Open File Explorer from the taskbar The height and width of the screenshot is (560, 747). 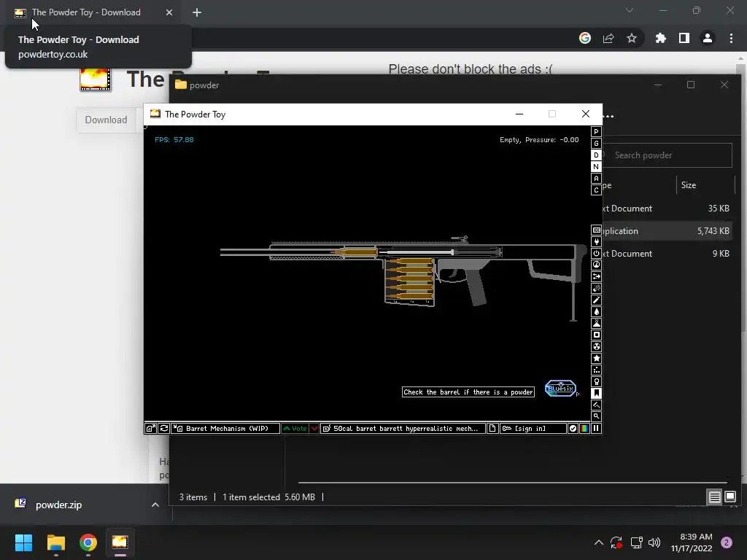tap(56, 542)
